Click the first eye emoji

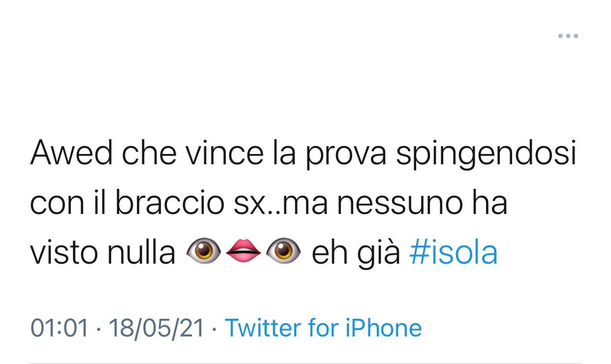pyautogui.click(x=203, y=251)
